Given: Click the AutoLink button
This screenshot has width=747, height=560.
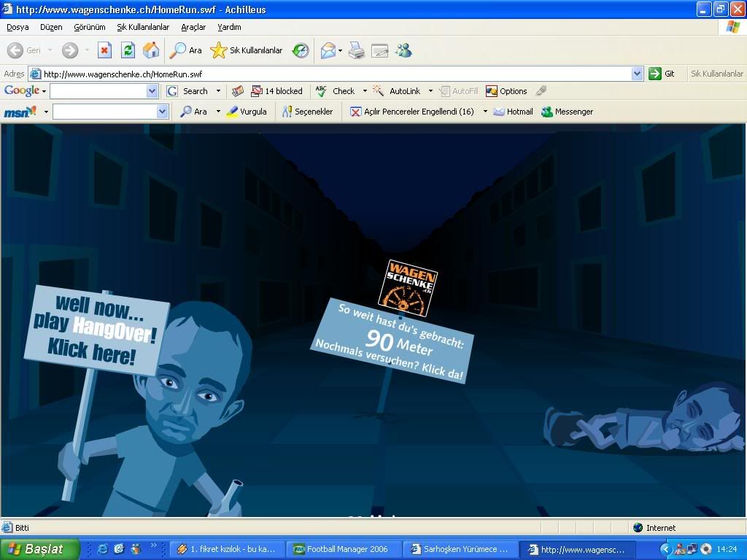Looking at the screenshot, I should coord(397,91).
